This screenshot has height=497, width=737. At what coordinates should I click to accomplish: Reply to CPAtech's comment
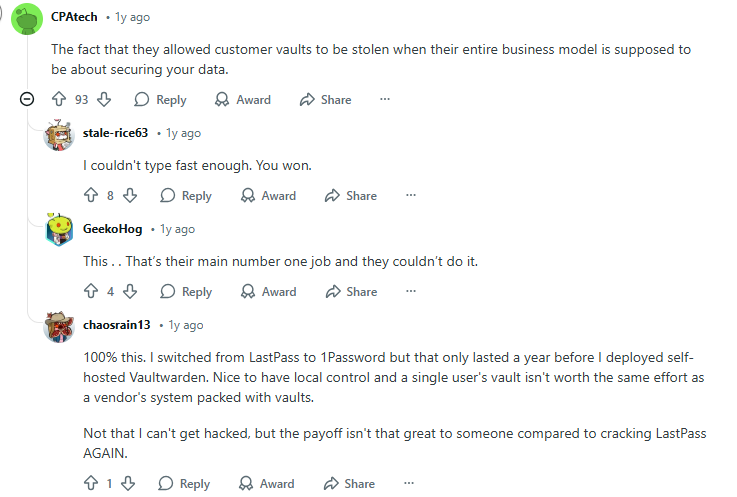pos(161,100)
